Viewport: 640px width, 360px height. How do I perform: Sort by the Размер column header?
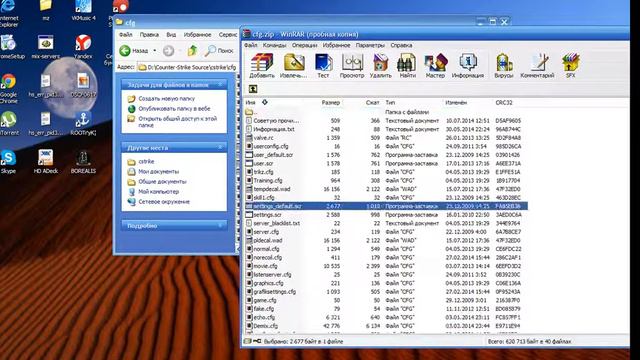(331, 102)
